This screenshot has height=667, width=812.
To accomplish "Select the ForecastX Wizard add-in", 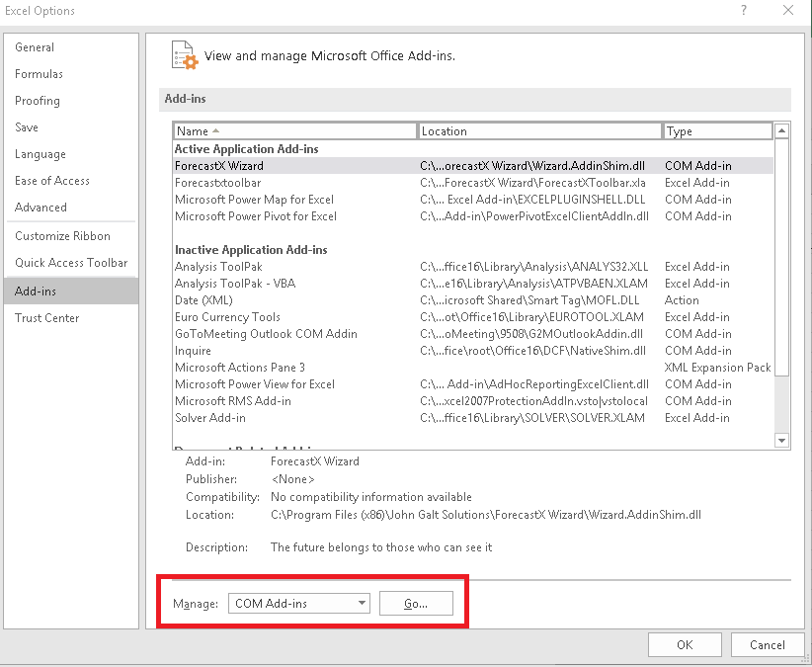I will 221,165.
